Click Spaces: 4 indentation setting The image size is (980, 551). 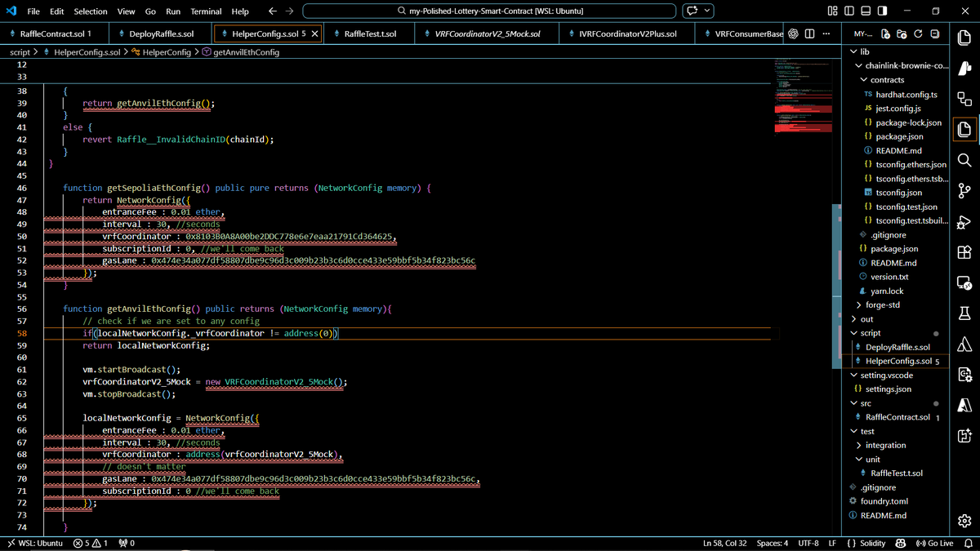(773, 543)
